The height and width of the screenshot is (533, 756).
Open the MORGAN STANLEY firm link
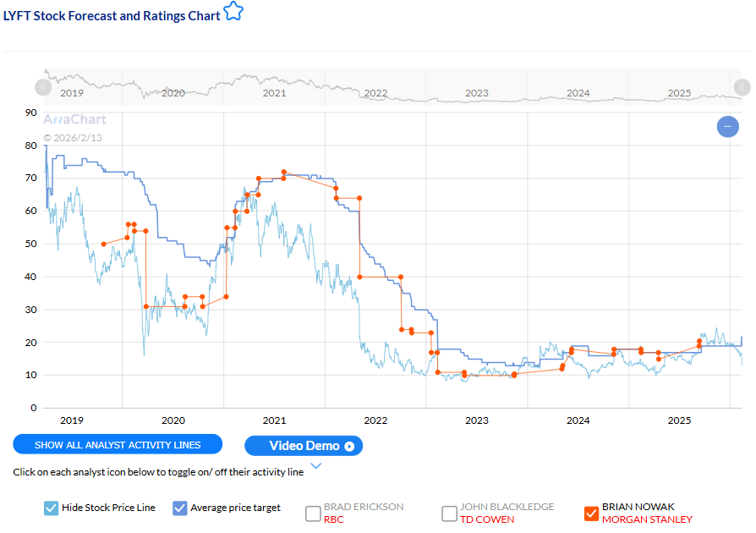[x=647, y=519]
